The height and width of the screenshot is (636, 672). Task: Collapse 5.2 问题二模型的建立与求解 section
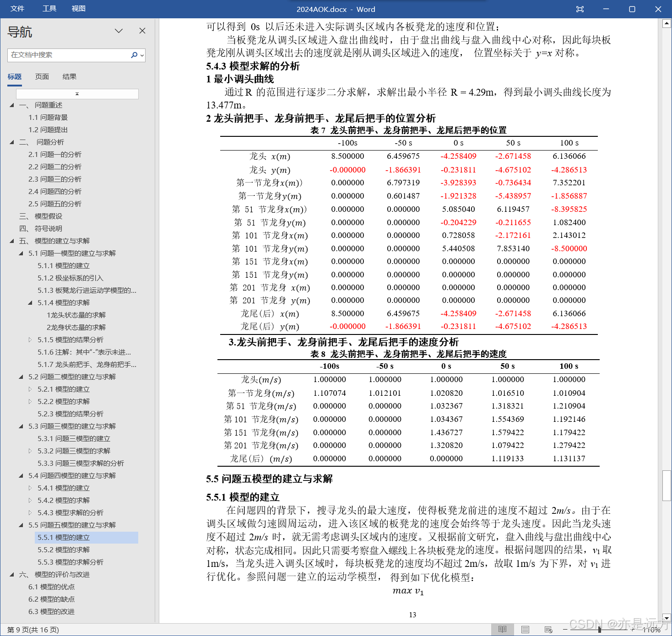coord(21,377)
